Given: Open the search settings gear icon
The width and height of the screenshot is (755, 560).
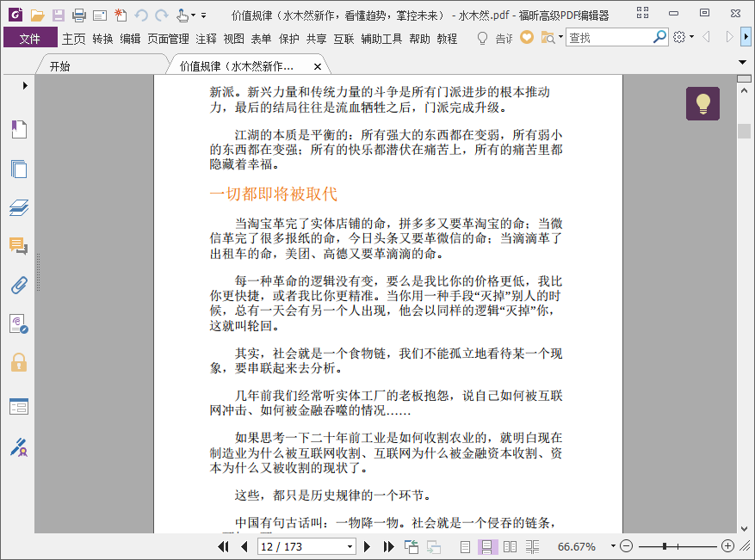Looking at the screenshot, I should (679, 37).
